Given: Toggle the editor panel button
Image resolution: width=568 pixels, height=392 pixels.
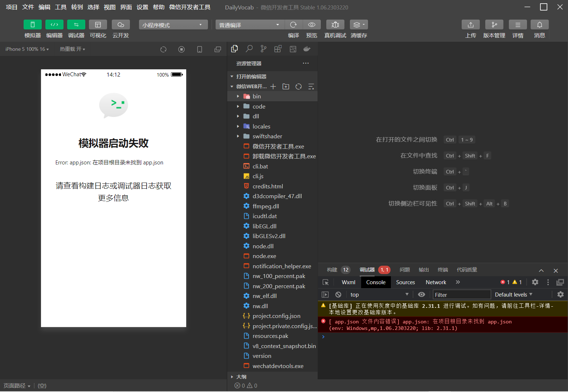Looking at the screenshot, I should (54, 25).
